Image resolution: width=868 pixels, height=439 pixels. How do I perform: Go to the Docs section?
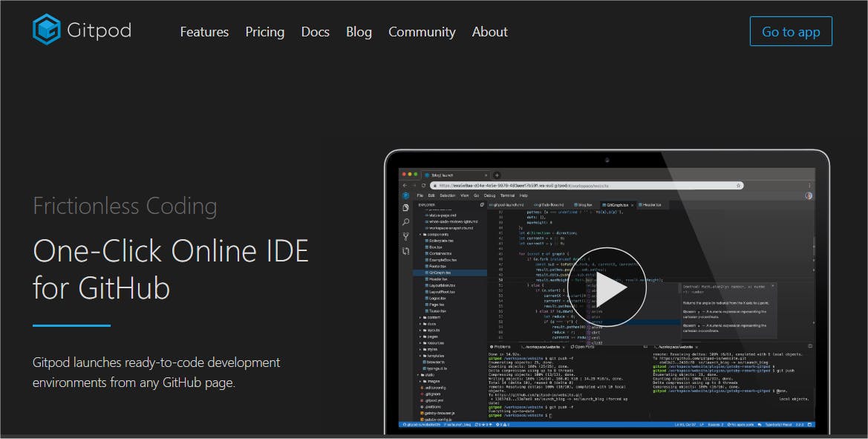[315, 32]
